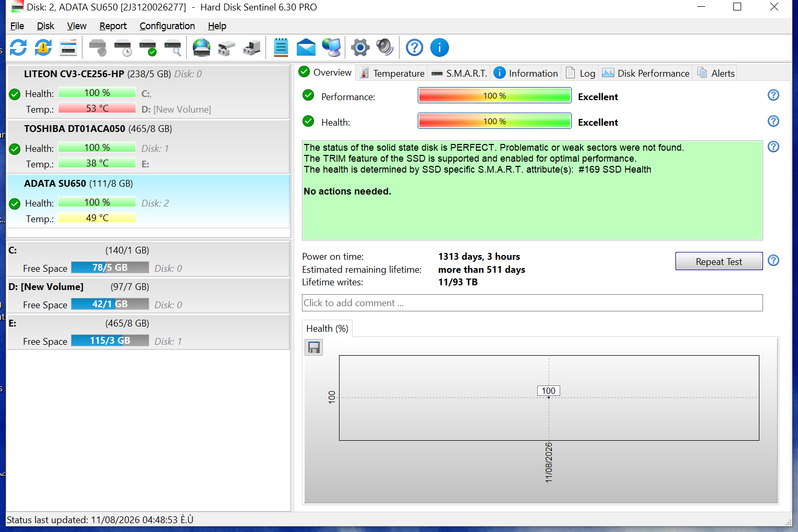The width and height of the screenshot is (798, 532).
Task: Click the disk with clock toolbar icon
Action: [123, 47]
